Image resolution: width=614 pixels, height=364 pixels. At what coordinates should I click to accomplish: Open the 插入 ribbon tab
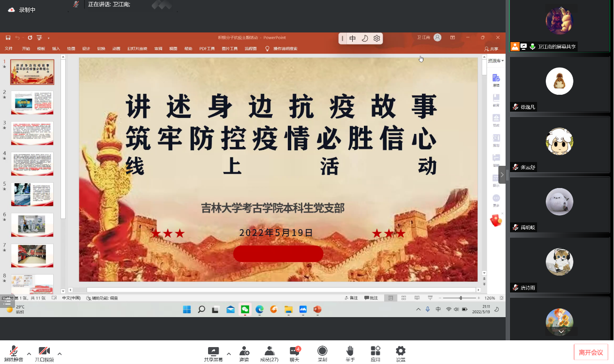point(56,49)
